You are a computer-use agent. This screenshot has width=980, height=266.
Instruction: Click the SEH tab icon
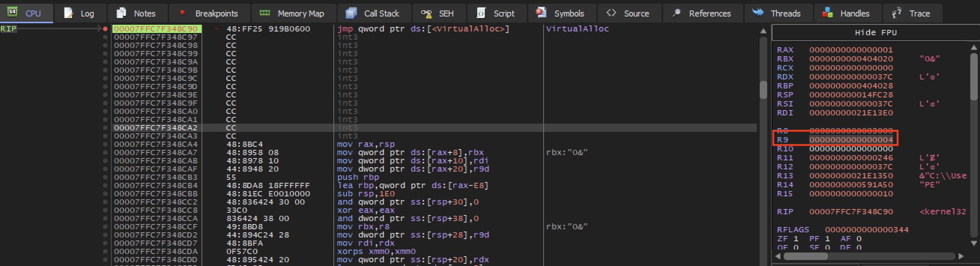coord(426,14)
